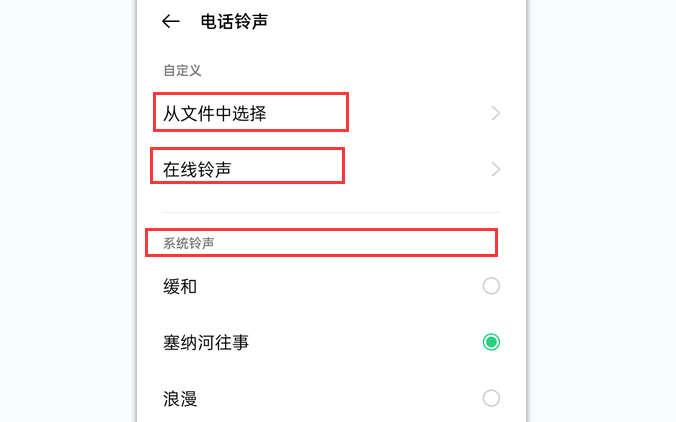Expand chevron beside 从文件中选择

pos(496,114)
